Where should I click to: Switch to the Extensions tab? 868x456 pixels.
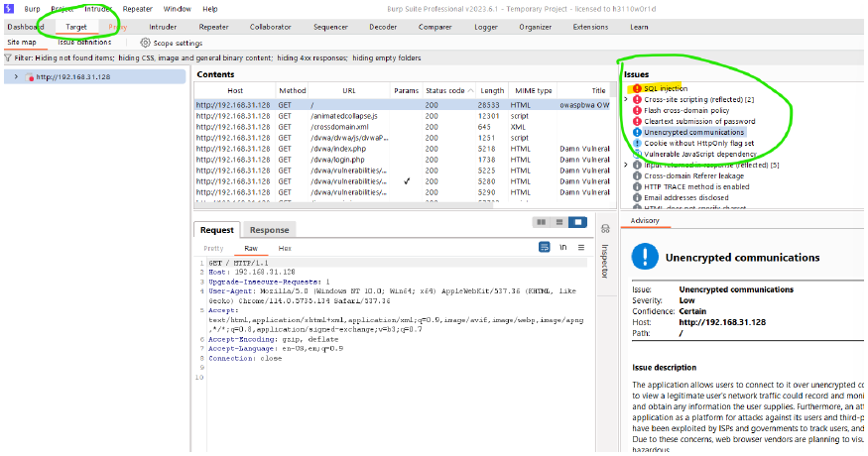point(590,27)
